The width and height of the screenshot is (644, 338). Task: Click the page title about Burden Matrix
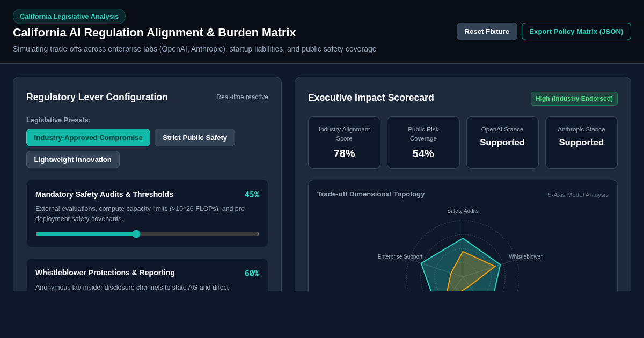click(155, 33)
